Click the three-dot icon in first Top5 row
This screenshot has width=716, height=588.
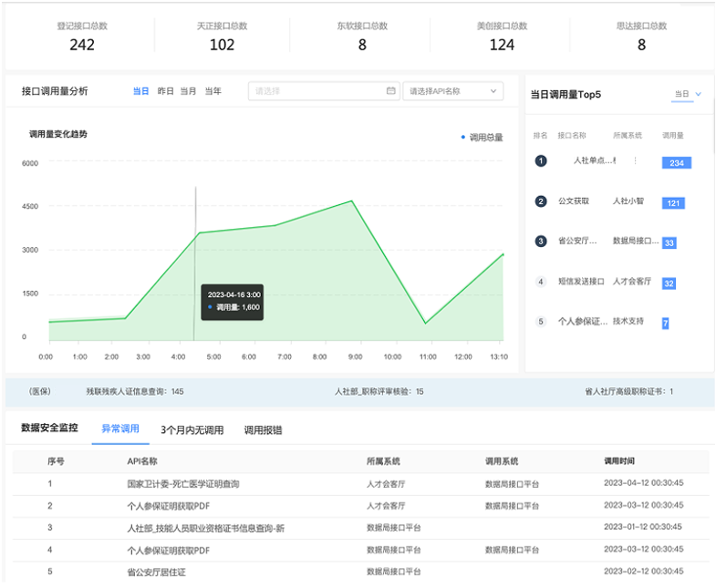pos(635,160)
